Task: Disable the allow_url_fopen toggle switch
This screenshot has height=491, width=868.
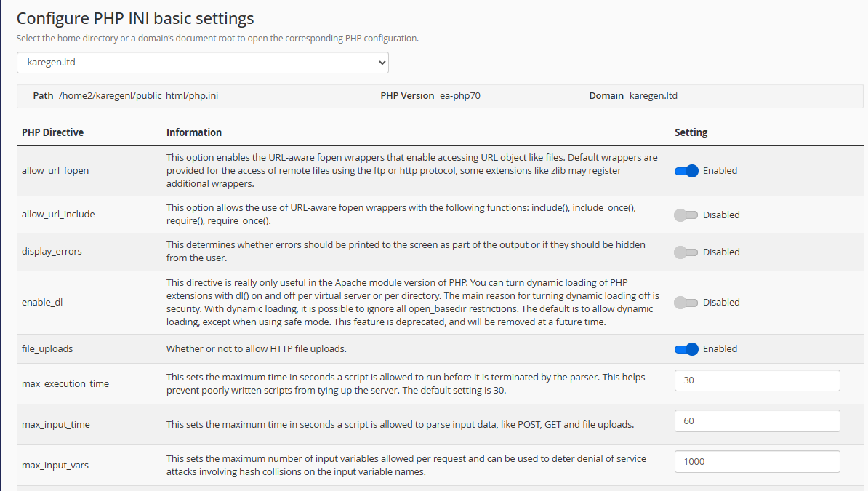Action: [686, 171]
